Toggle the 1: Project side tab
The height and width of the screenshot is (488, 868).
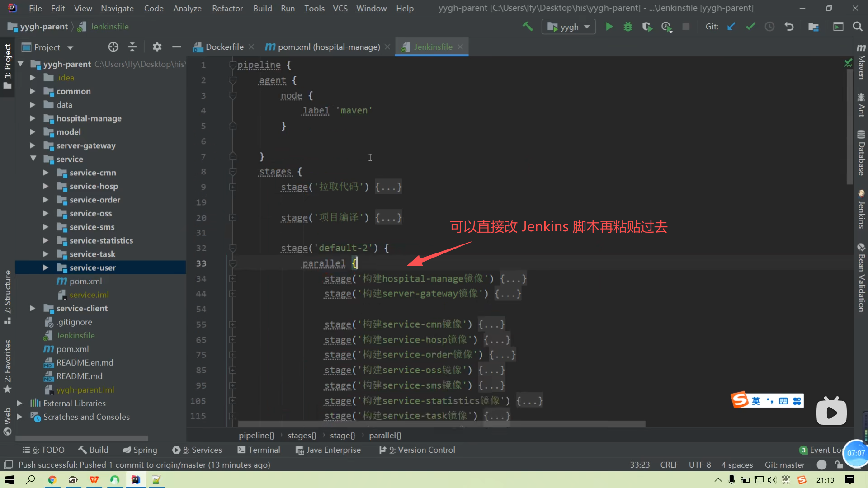(x=7, y=66)
